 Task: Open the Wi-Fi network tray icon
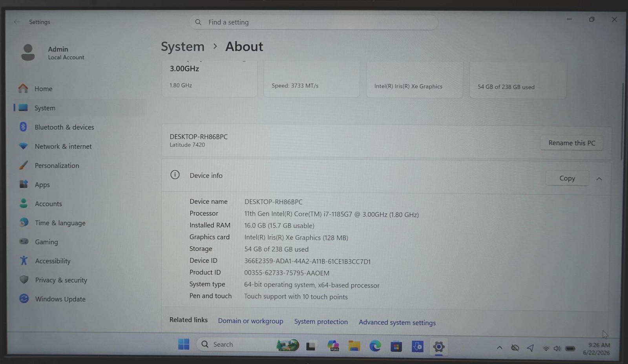546,348
